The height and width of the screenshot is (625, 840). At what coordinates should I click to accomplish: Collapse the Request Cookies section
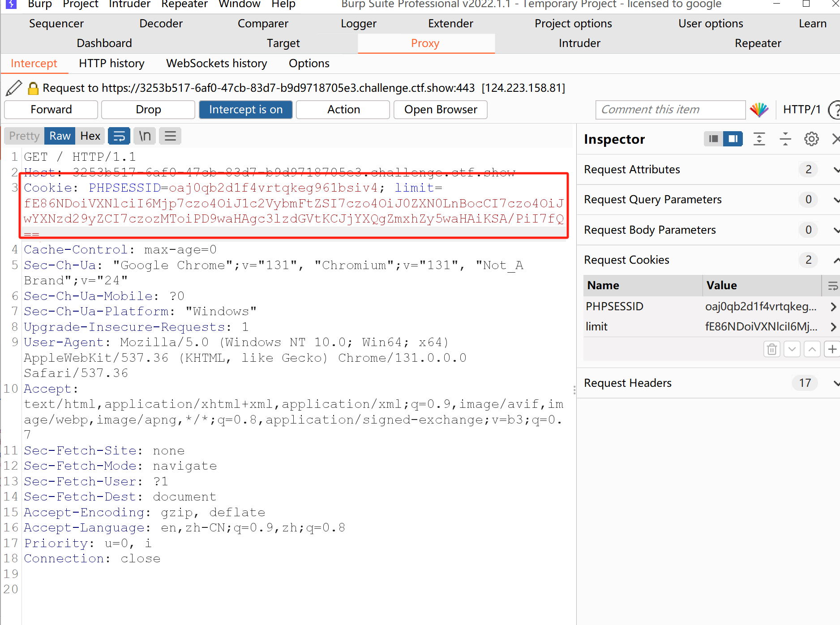coord(836,260)
